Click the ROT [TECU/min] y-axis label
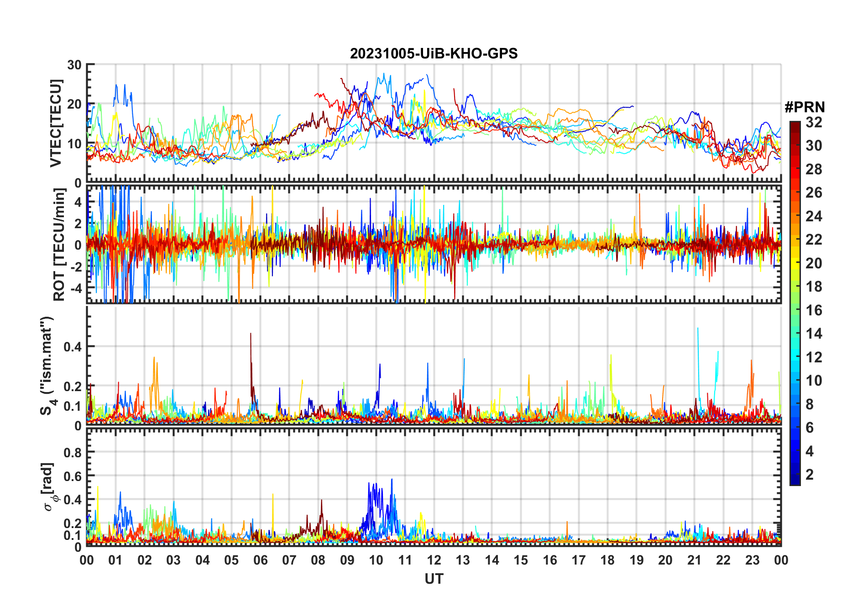 point(59,245)
